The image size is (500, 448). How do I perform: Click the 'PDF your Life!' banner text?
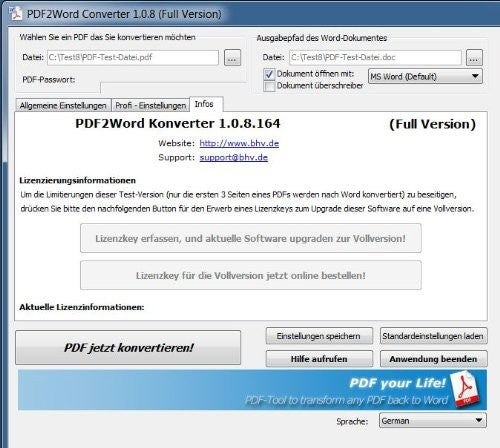pos(397,383)
